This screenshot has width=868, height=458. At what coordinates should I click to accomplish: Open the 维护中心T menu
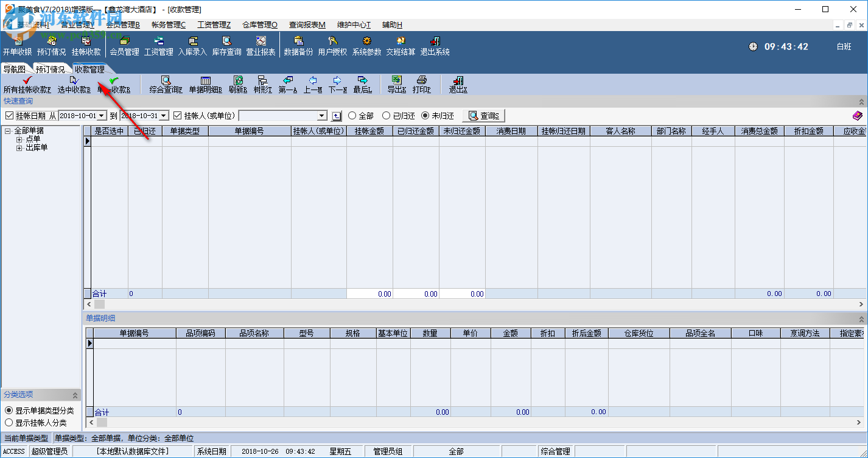tap(354, 25)
